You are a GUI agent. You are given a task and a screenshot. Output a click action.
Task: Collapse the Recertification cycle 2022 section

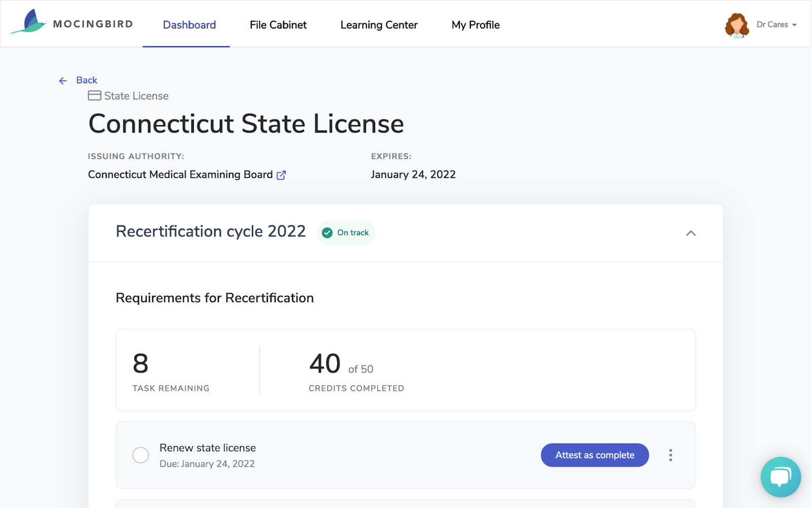[x=691, y=233]
